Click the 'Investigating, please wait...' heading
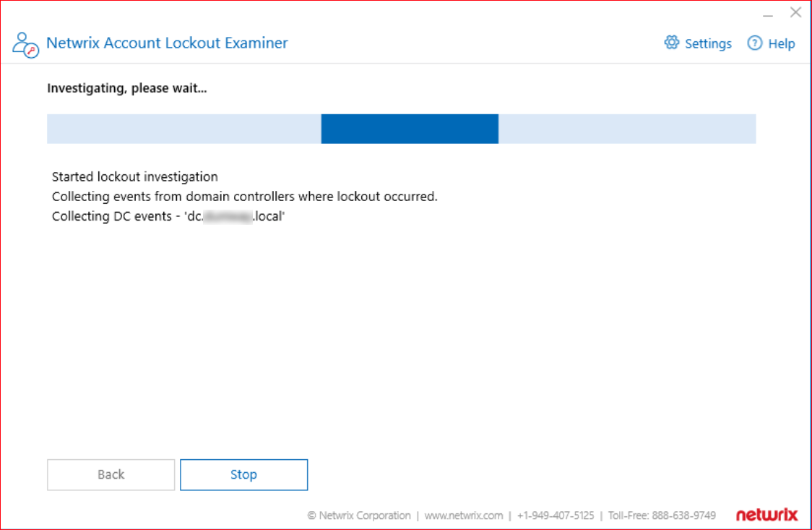Viewport: 812px width, 530px height. [127, 88]
